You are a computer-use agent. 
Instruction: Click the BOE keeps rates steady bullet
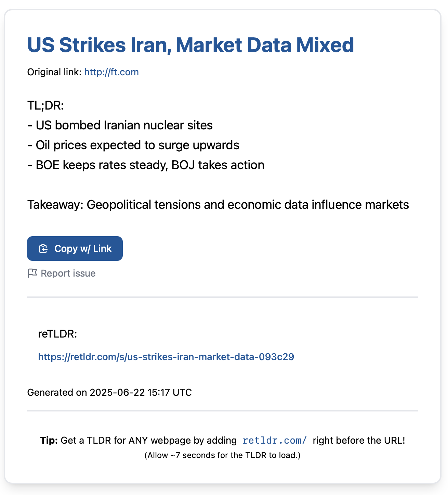click(x=146, y=165)
